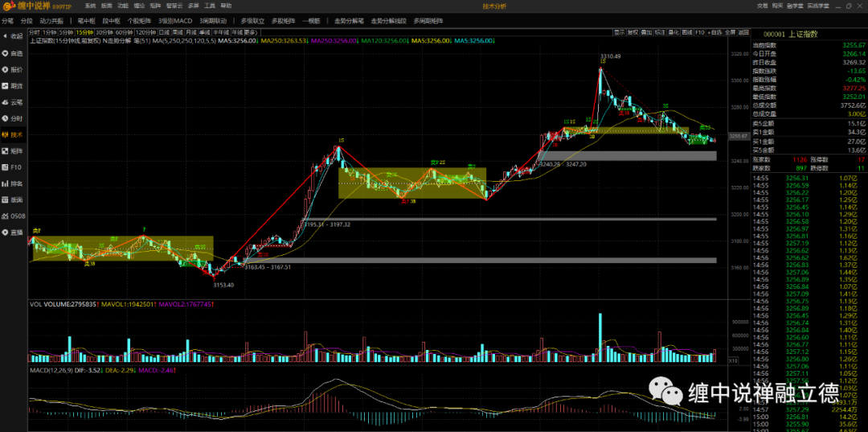The image size is (868, 432).
Task: Click the 交易 link at top right
Action: pos(762,6)
